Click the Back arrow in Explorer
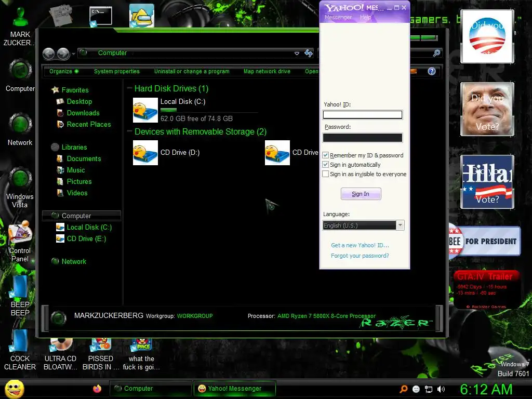This screenshot has height=399, width=532. 49,54
